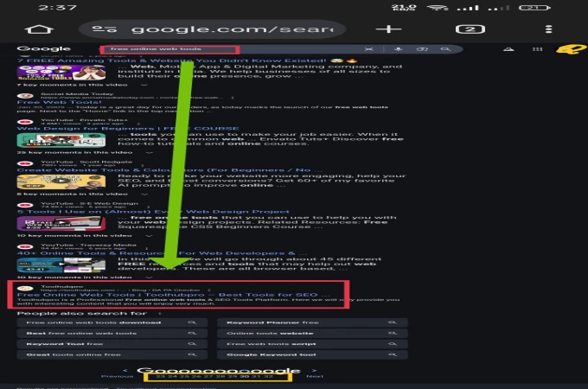Open more options for Envato Tuts+ result
588x389 pixels.
click(138, 124)
